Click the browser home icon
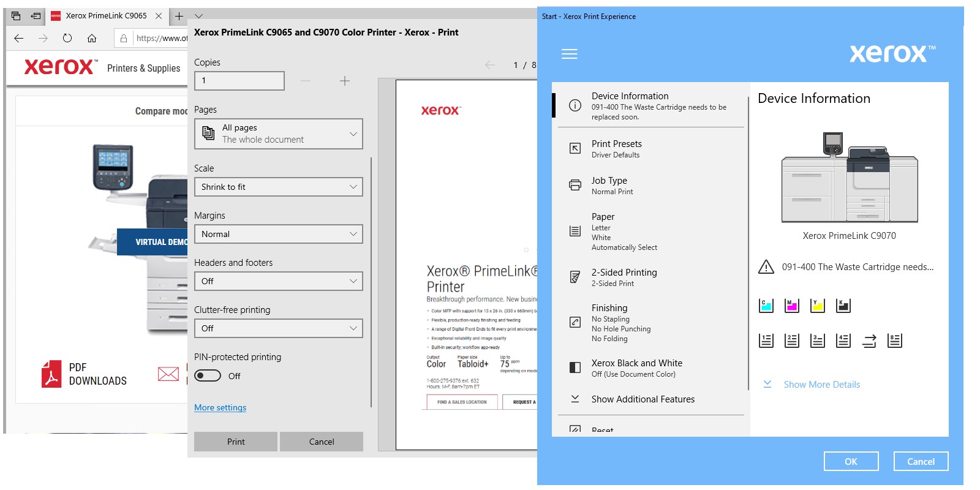This screenshot has height=490, width=980. point(92,38)
